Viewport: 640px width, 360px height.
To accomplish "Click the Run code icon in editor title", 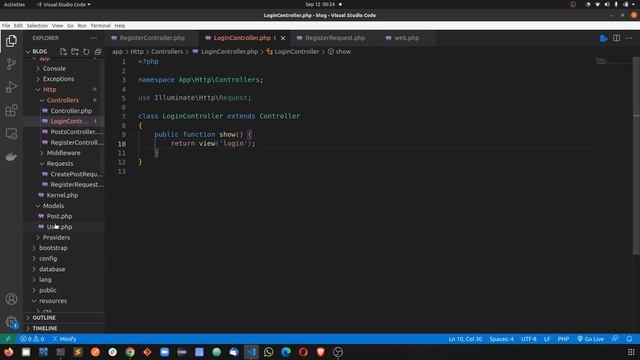I will click(604, 38).
